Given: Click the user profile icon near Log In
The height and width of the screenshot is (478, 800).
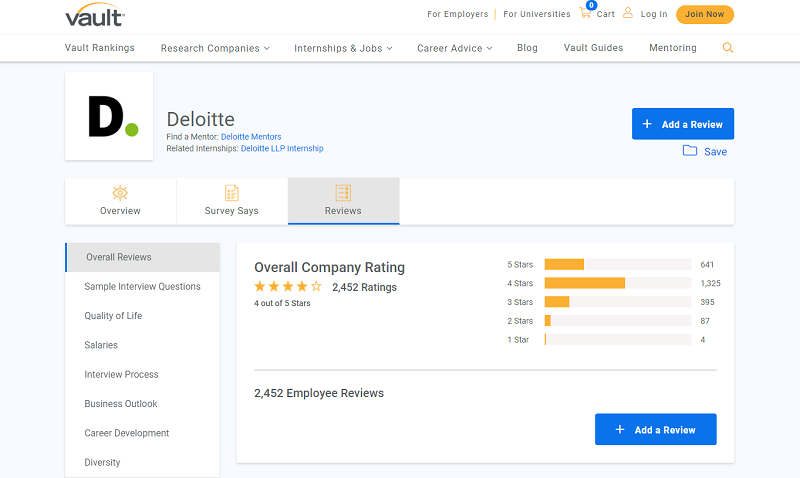Looking at the screenshot, I should pyautogui.click(x=628, y=13).
